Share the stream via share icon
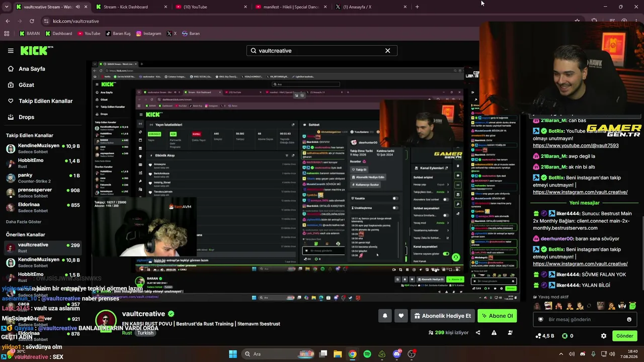The width and height of the screenshot is (644, 362). (x=478, y=332)
